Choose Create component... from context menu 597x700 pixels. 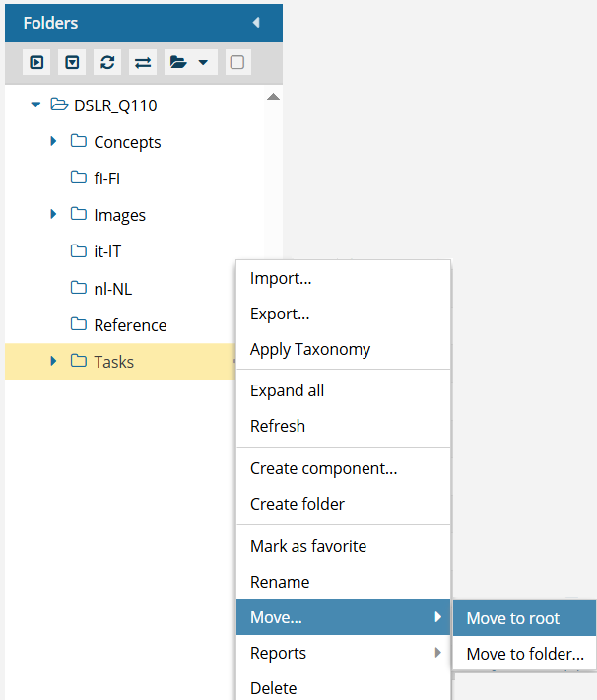pyautogui.click(x=343, y=468)
